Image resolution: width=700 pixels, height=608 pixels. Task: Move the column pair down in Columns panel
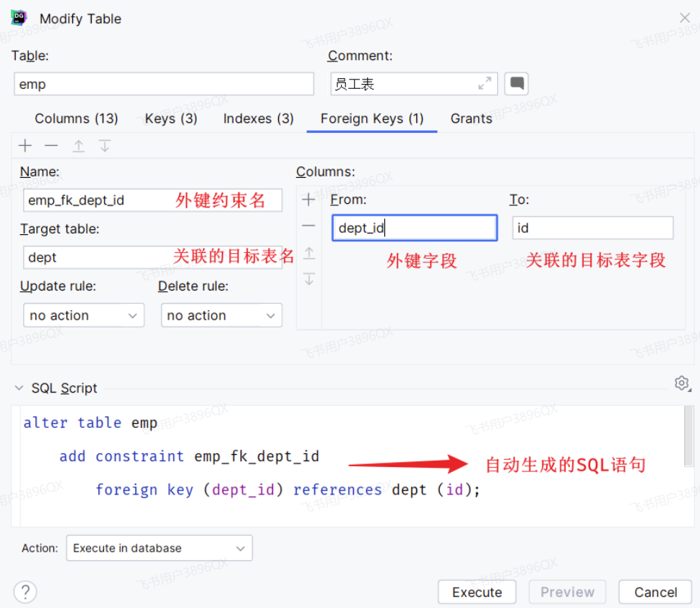coord(309,279)
